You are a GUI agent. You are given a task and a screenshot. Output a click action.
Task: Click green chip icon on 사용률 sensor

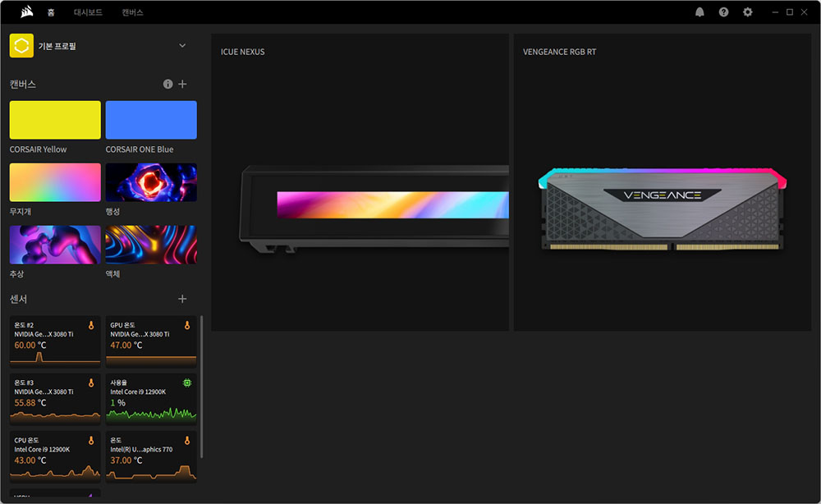187,383
